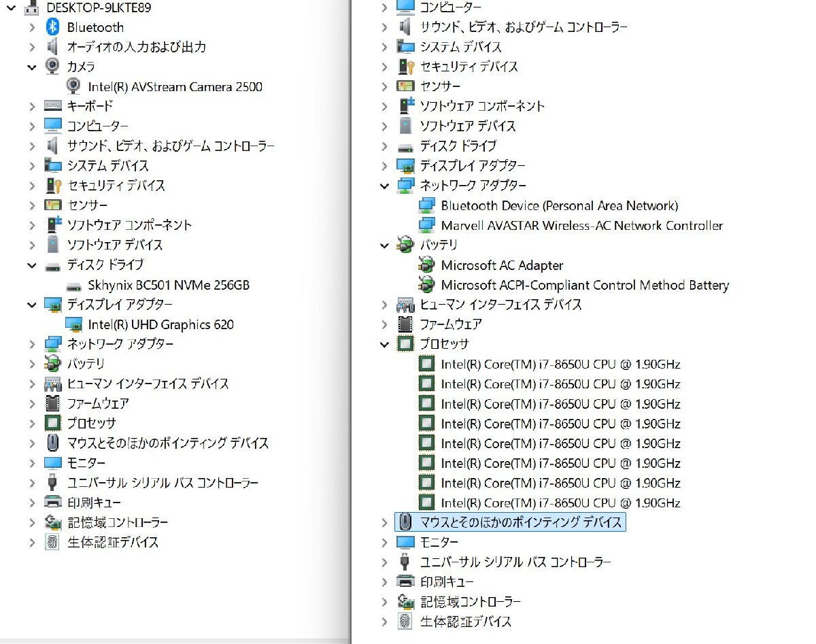
Task: Click the オーディオの入力および出力 speaker icon
Action: (x=52, y=47)
